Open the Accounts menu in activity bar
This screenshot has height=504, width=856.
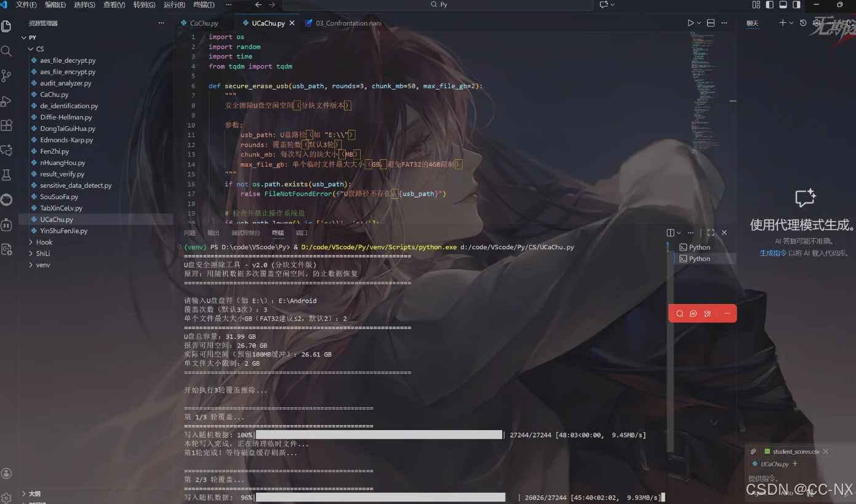6,473
